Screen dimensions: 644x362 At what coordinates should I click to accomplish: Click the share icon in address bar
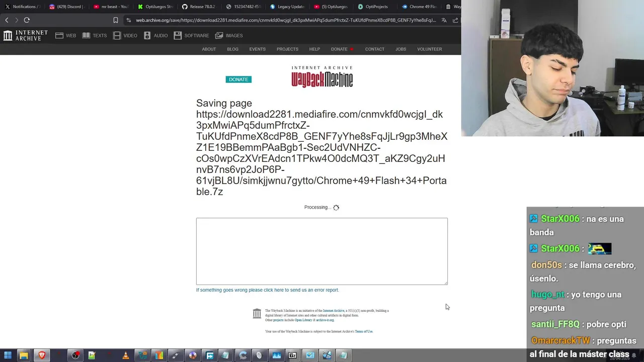point(455,20)
